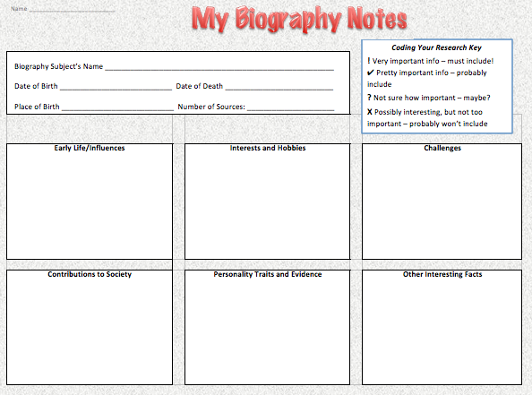
Task: Select the My Biography Notes title
Action: point(299,19)
